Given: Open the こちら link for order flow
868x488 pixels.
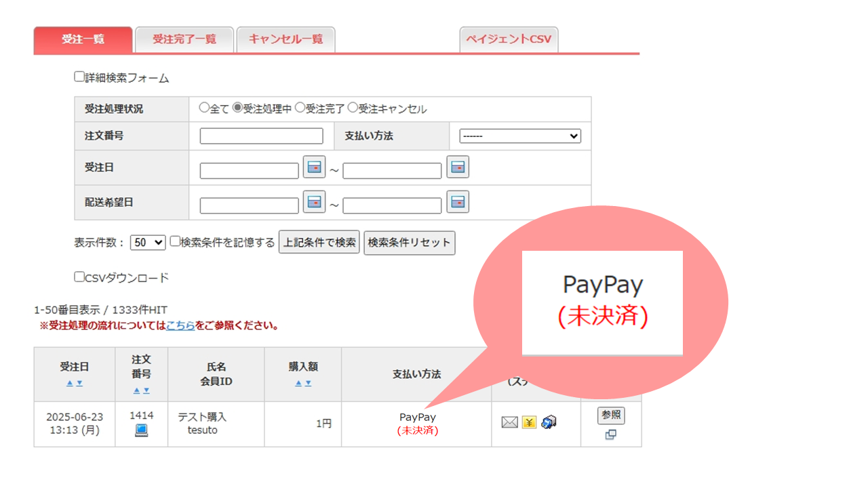Looking at the screenshot, I should coord(180,325).
